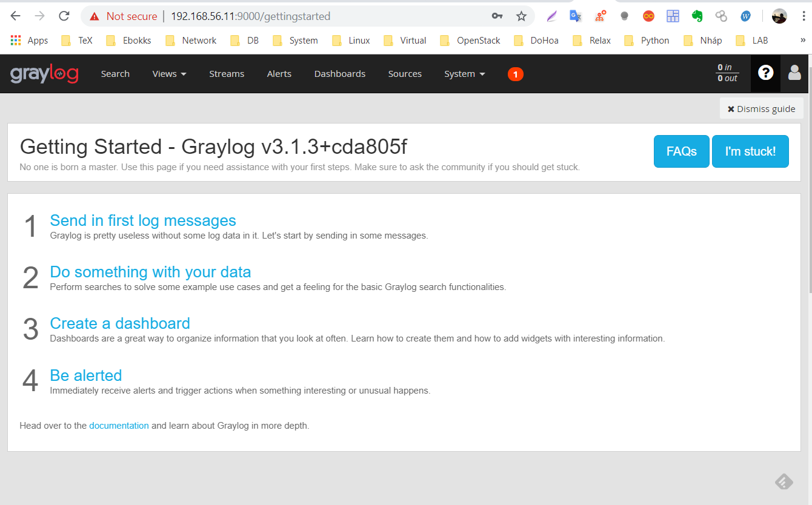Click the blue W extension icon

745,16
